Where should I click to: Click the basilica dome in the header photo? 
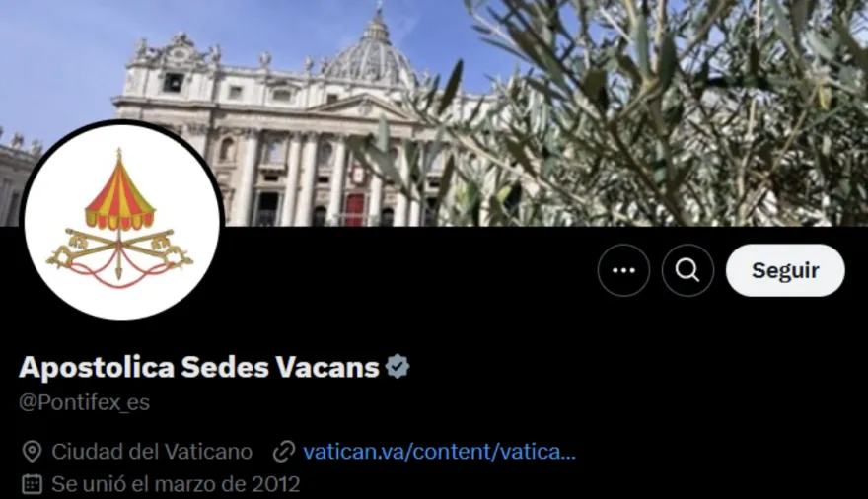tap(370, 52)
